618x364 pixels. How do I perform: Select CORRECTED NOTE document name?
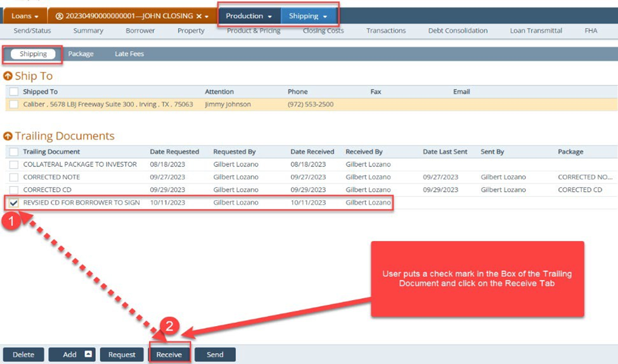[51, 177]
